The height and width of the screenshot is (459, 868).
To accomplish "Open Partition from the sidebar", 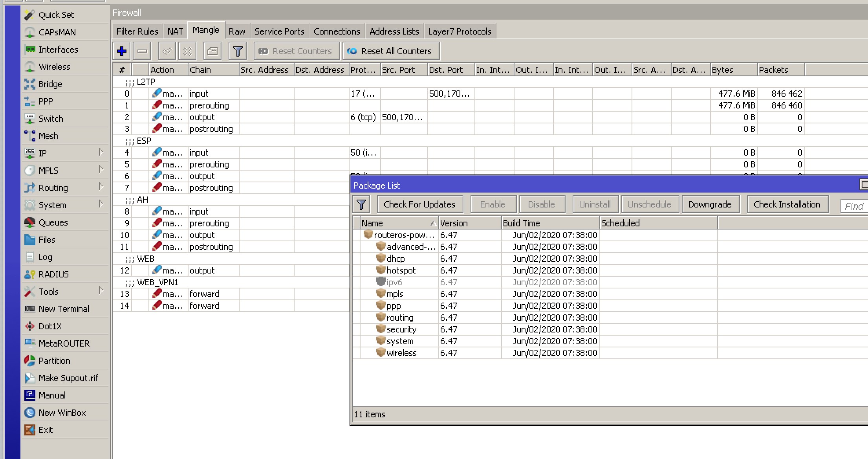I will [x=65, y=361].
